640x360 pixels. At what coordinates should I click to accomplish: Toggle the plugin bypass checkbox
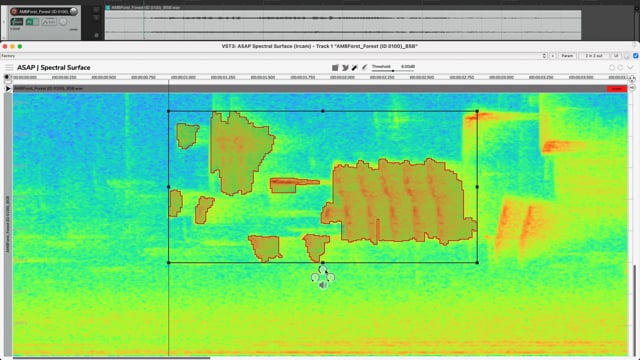pos(636,56)
